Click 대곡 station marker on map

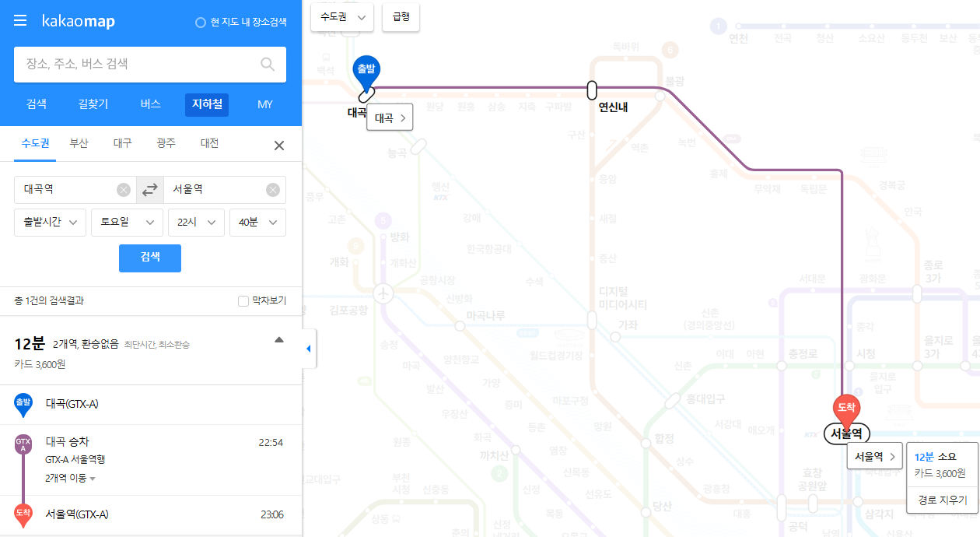366,95
